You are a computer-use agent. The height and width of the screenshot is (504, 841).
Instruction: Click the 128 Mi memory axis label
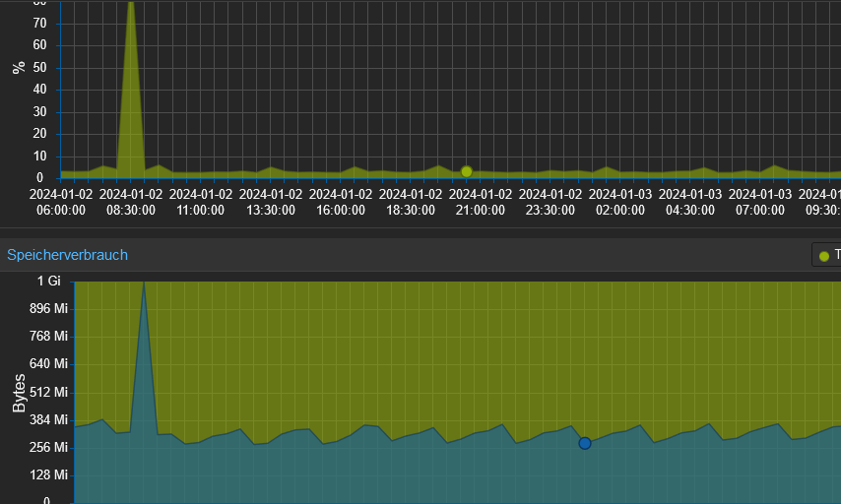(x=49, y=475)
